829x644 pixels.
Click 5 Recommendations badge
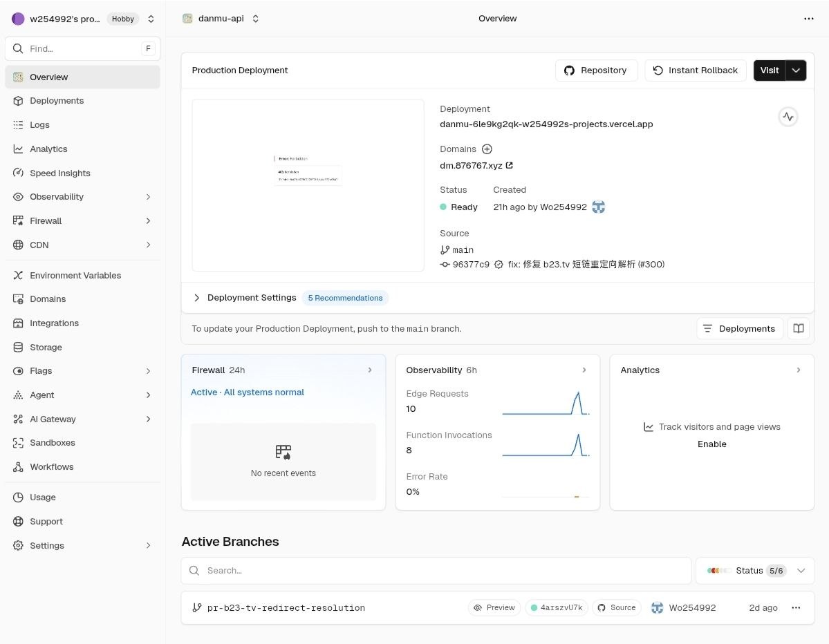[x=345, y=298]
